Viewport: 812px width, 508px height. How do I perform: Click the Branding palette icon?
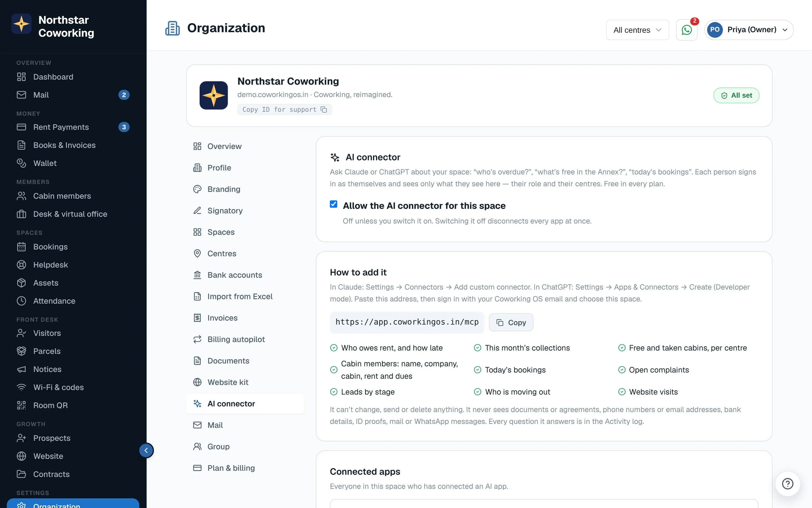197,189
